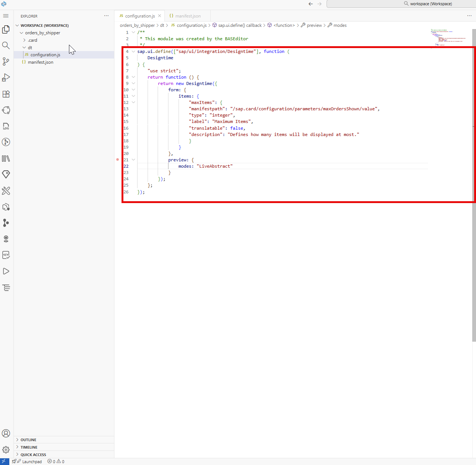Click the manifestpath string value on line 13
The width and height of the screenshot is (476, 465).
[x=303, y=109]
